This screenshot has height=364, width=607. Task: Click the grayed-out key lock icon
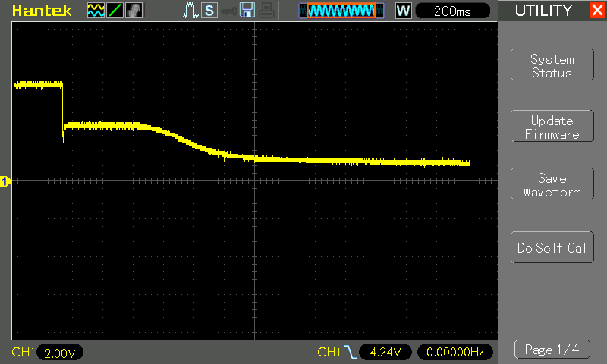coord(228,11)
